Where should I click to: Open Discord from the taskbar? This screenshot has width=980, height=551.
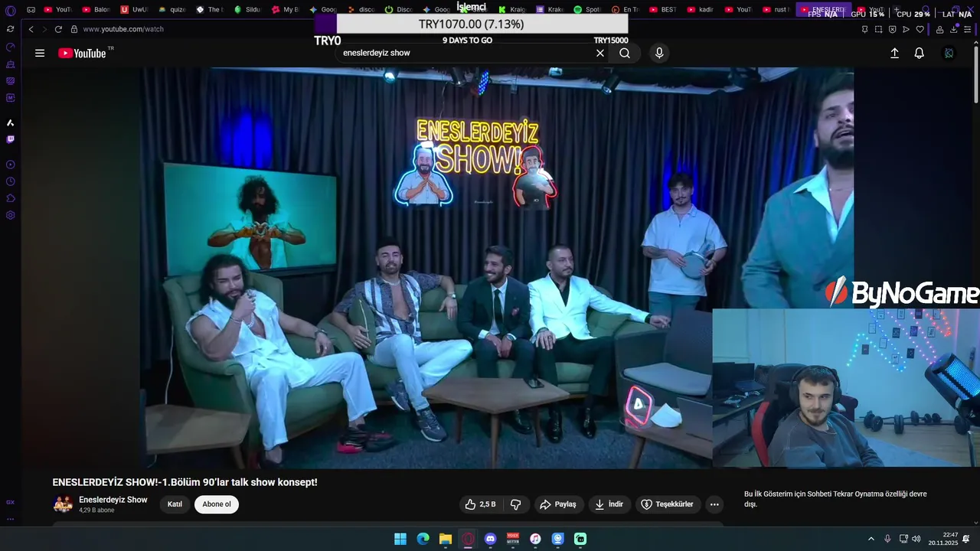(491, 539)
